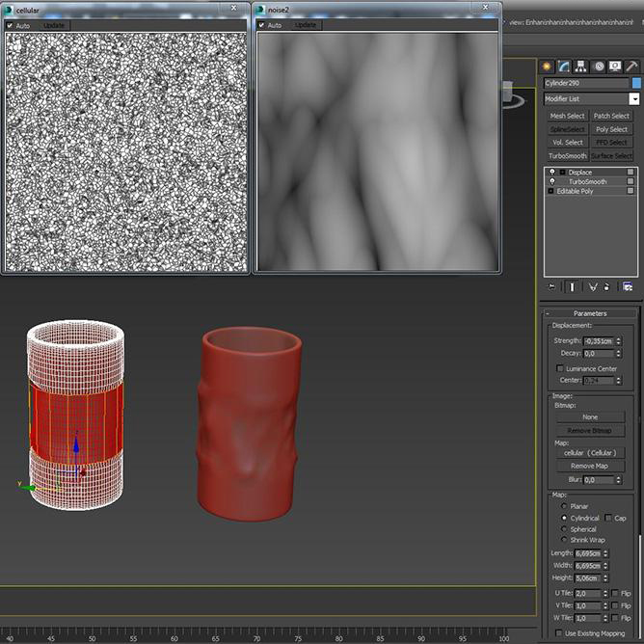The width and height of the screenshot is (644, 644).
Task: Click the Strength value field
Action: click(x=599, y=341)
